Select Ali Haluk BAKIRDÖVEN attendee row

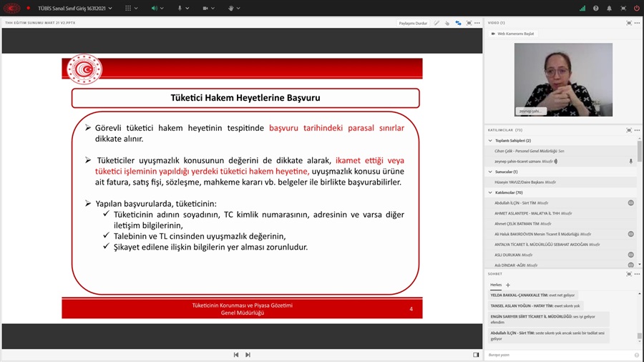(x=561, y=234)
